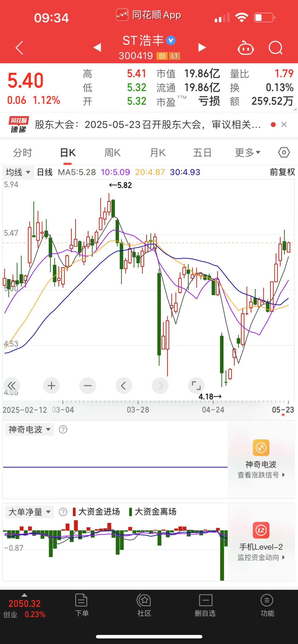Tap the 创 board badge
This screenshot has height=644, width=298.
click(x=162, y=56)
